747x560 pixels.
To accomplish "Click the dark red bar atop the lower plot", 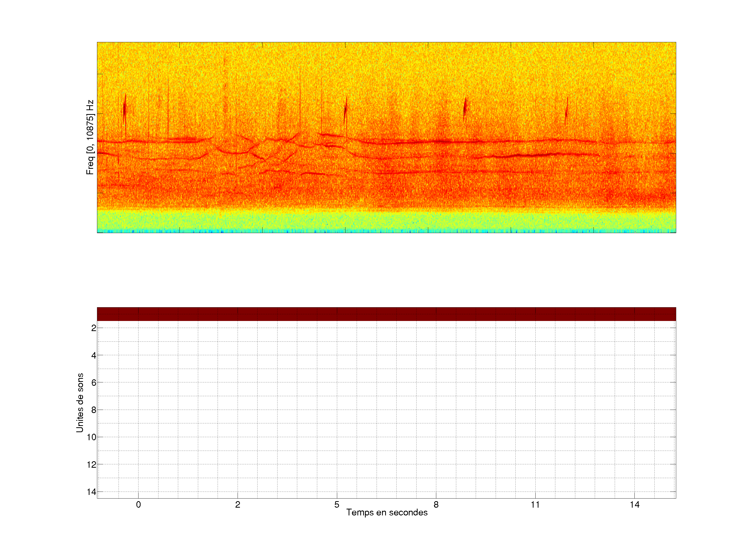I will pyautogui.click(x=386, y=314).
